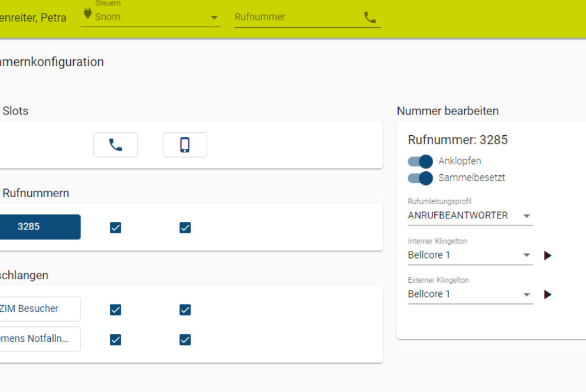The width and height of the screenshot is (586, 392).
Task: Open the Steuern Snom dropdown
Action: click(x=151, y=17)
